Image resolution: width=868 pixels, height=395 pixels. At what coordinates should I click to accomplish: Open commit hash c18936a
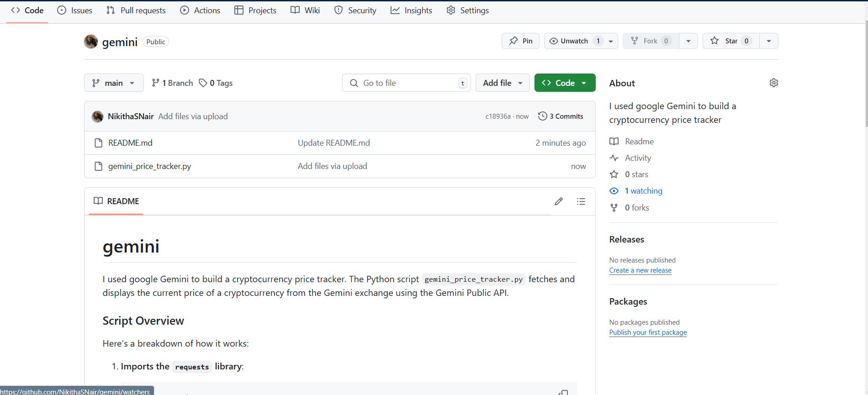498,116
